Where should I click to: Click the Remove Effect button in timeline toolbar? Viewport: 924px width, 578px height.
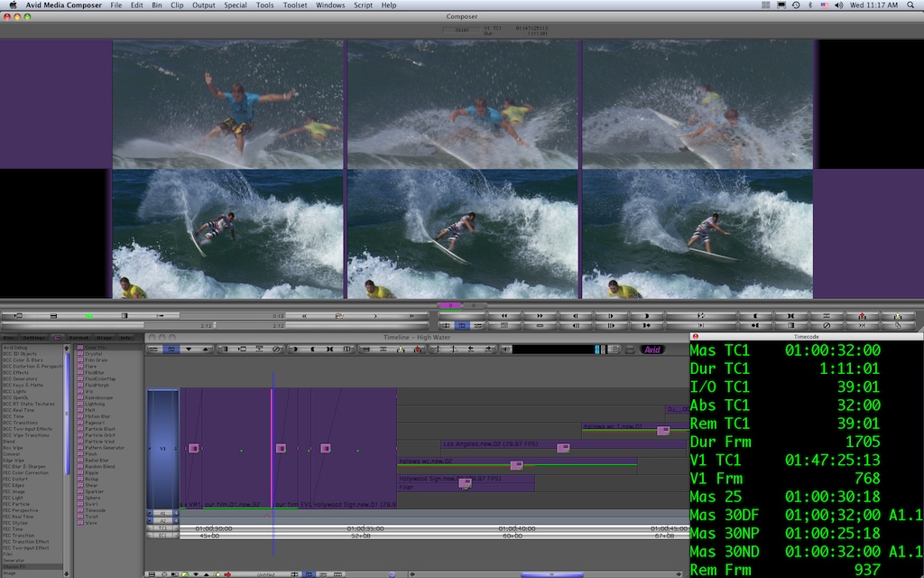click(276, 350)
